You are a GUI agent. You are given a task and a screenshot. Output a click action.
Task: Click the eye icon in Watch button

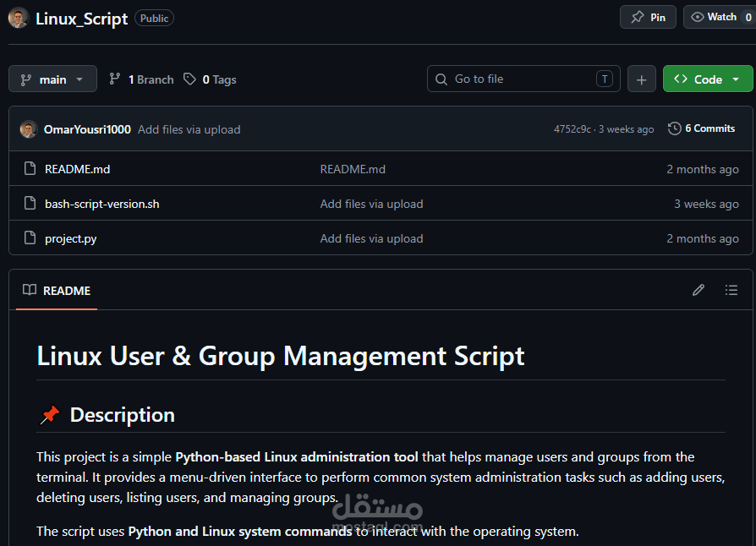tap(697, 17)
